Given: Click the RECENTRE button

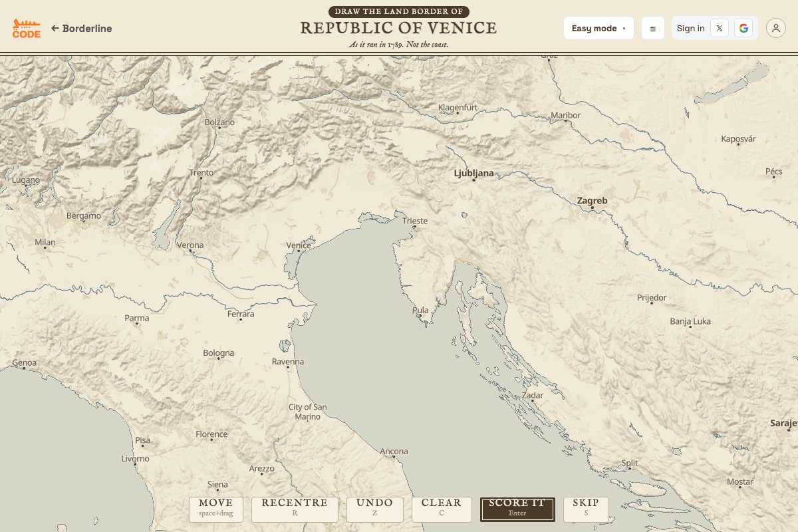Looking at the screenshot, I should tap(295, 509).
